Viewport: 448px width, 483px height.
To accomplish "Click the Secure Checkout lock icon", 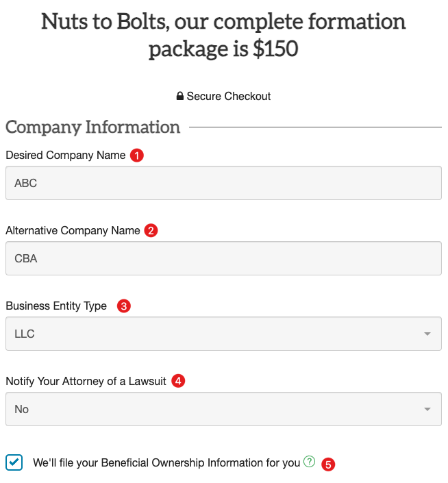I will coord(179,96).
